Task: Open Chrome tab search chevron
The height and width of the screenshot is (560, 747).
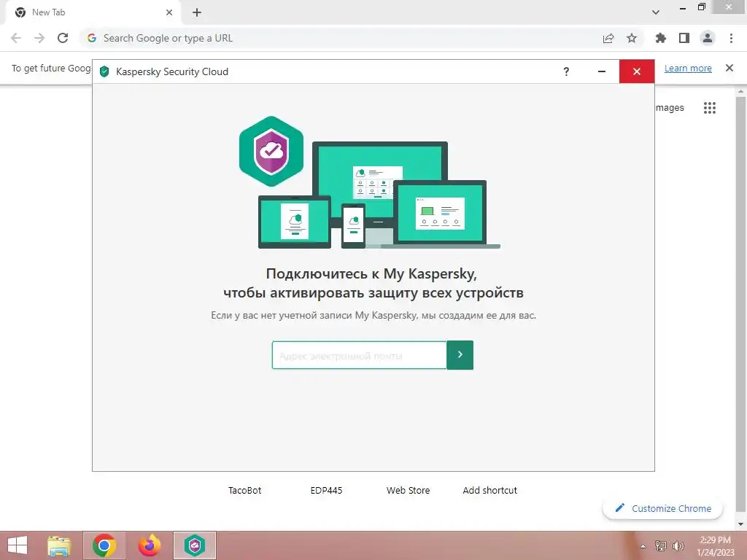Action: [x=656, y=12]
